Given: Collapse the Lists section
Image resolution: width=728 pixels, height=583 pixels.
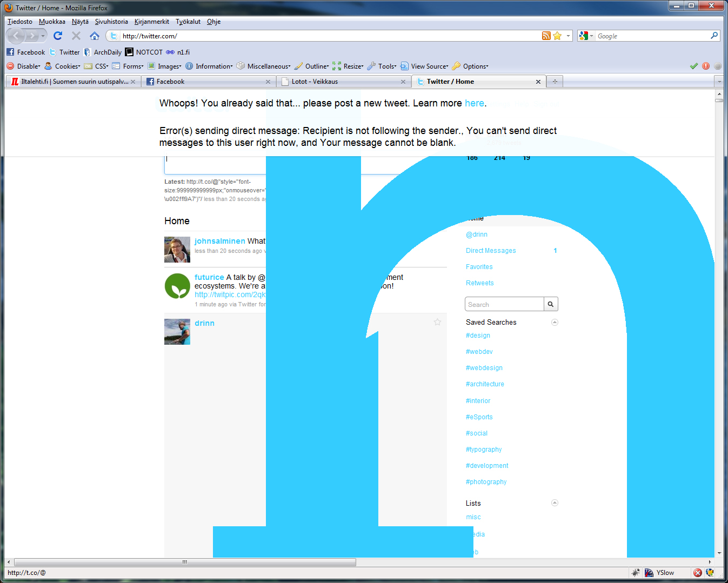Looking at the screenshot, I should (x=555, y=502).
